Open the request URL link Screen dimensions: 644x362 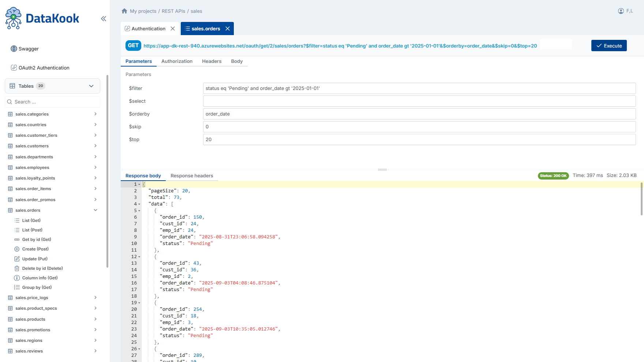[340, 46]
